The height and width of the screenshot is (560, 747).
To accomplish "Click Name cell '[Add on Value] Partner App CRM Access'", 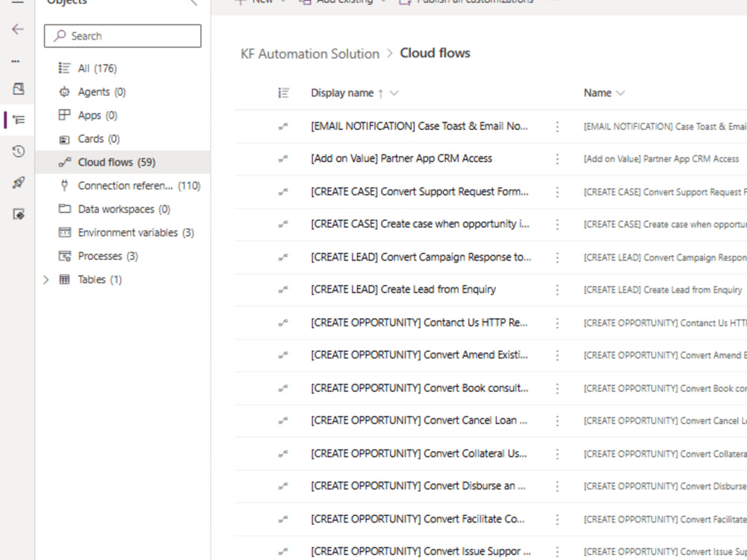I will pyautogui.click(x=661, y=159).
